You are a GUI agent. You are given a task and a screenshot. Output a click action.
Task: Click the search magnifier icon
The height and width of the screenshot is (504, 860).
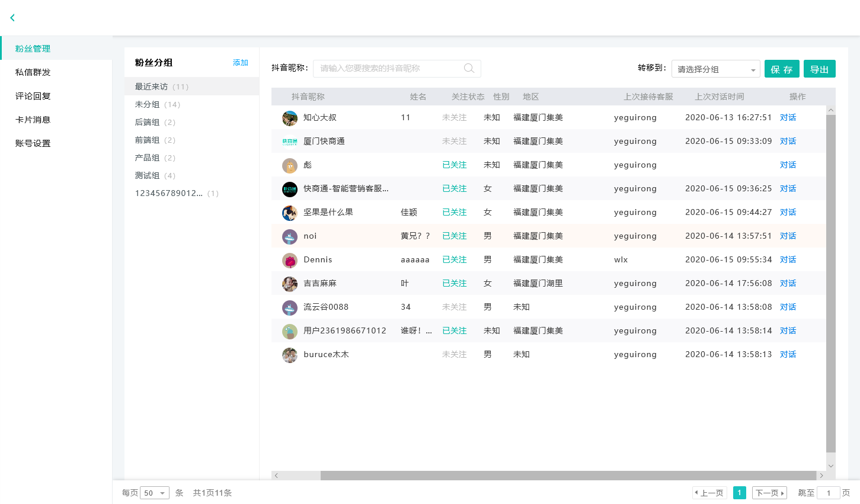469,69
